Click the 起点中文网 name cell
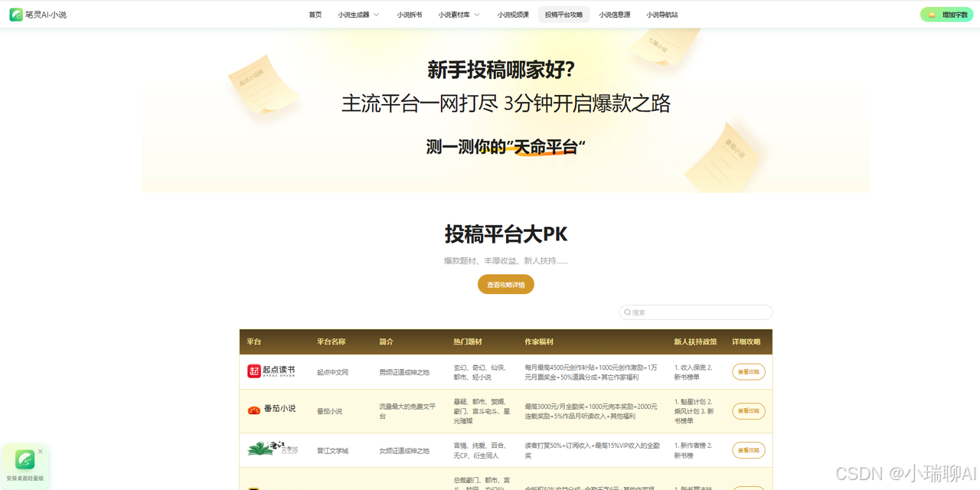 [333, 372]
